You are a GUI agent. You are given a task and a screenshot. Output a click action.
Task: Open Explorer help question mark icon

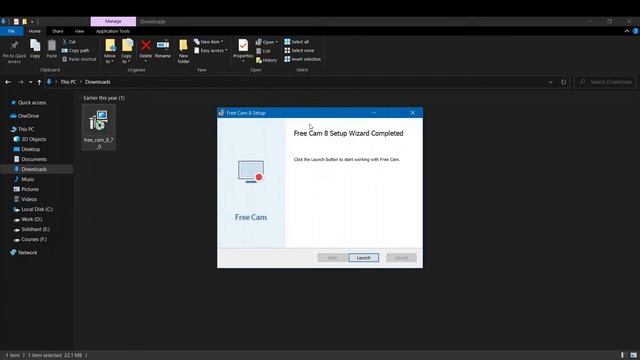(635, 31)
